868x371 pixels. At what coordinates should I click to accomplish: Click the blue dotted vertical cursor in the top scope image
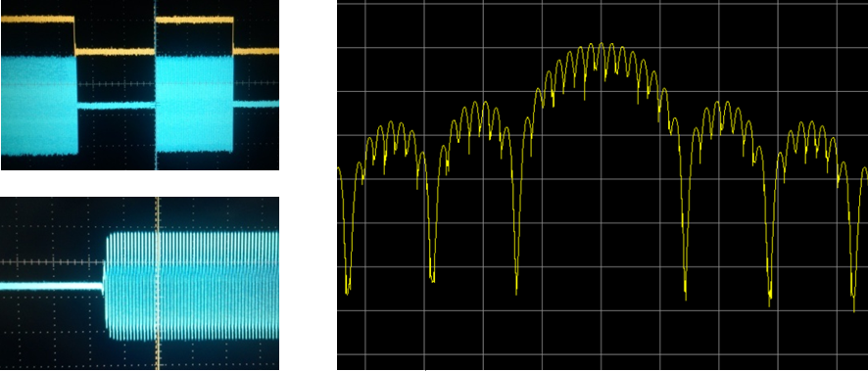155,84
